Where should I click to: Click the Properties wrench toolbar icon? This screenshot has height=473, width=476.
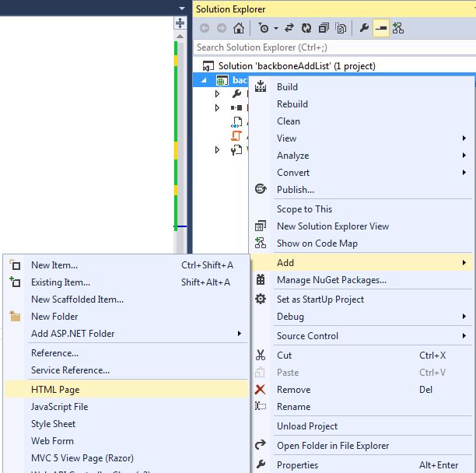364,28
